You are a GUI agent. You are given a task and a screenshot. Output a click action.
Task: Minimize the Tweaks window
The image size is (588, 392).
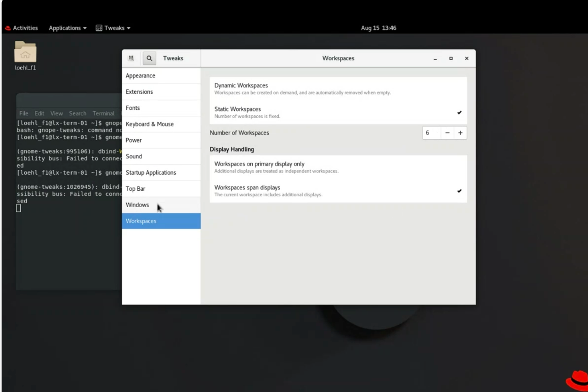435,58
